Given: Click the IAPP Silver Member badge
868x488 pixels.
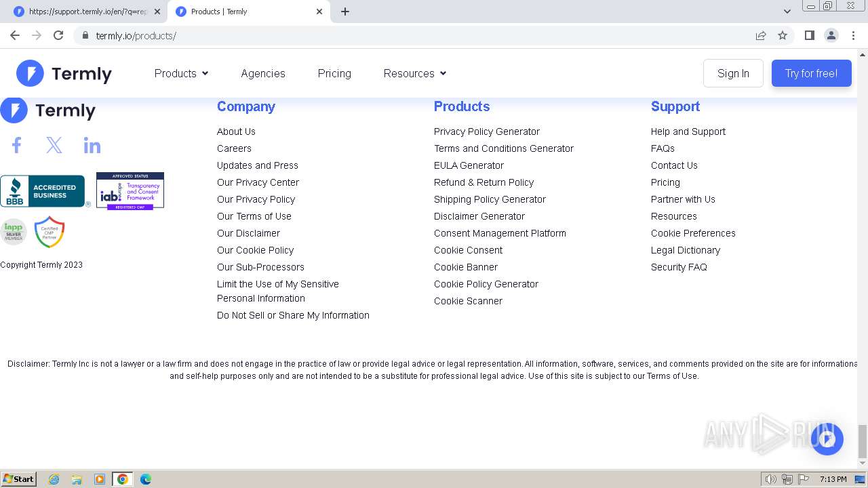Looking at the screenshot, I should 13,232.
